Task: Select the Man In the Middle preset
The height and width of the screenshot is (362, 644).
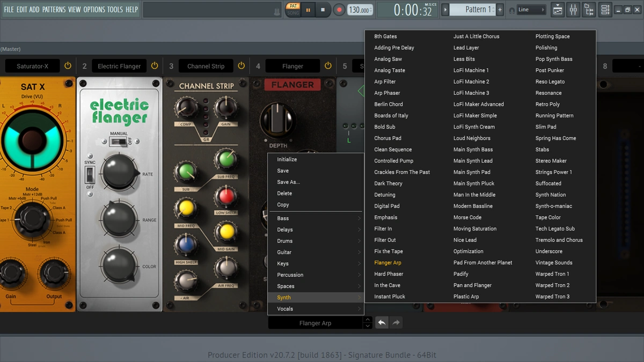Action: click(x=474, y=195)
